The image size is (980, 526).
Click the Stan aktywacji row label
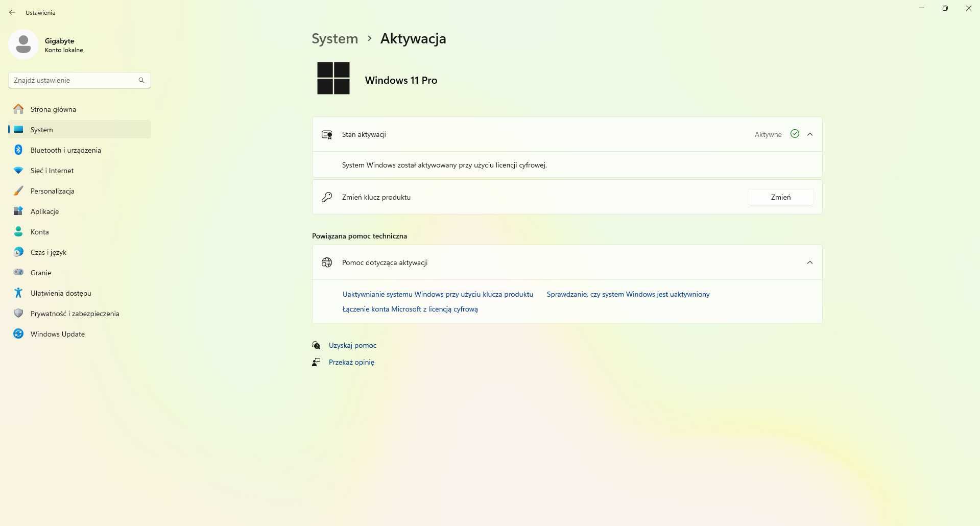click(x=364, y=134)
